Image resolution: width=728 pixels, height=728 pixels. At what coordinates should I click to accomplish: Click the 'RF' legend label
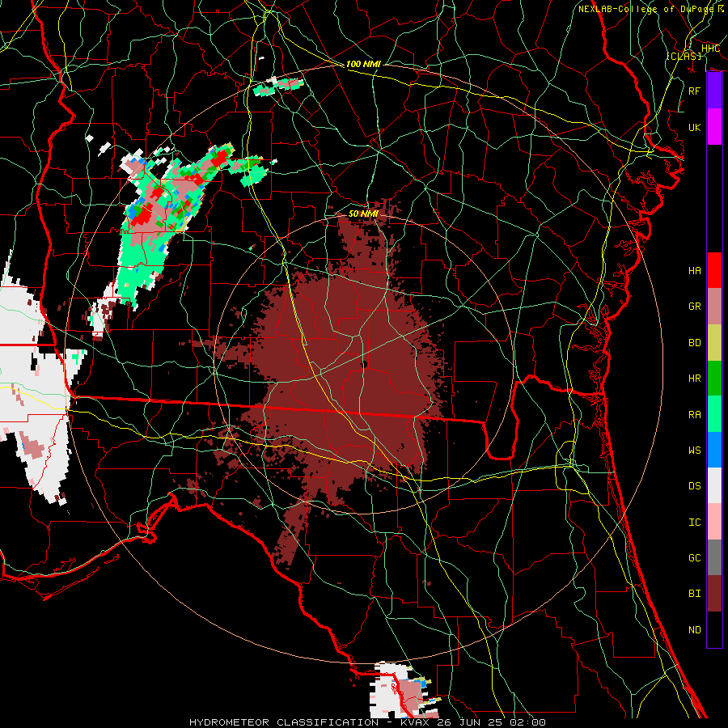(694, 91)
